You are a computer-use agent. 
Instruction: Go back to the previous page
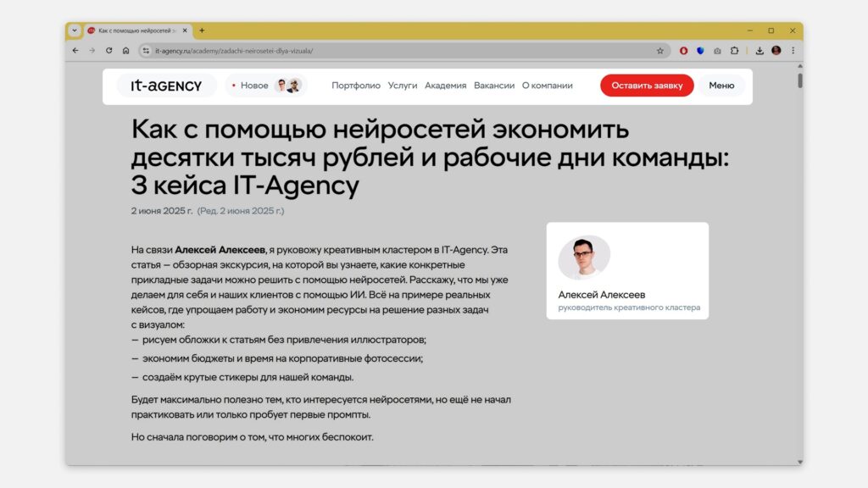(75, 50)
